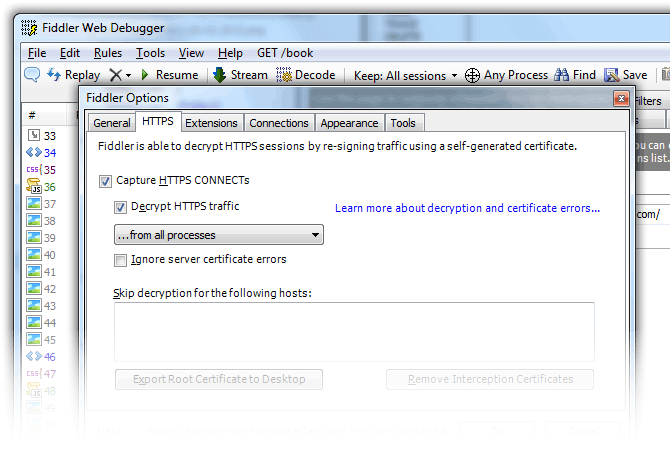Toggle Capture HTTPS CONNECTs checkbox

click(105, 181)
